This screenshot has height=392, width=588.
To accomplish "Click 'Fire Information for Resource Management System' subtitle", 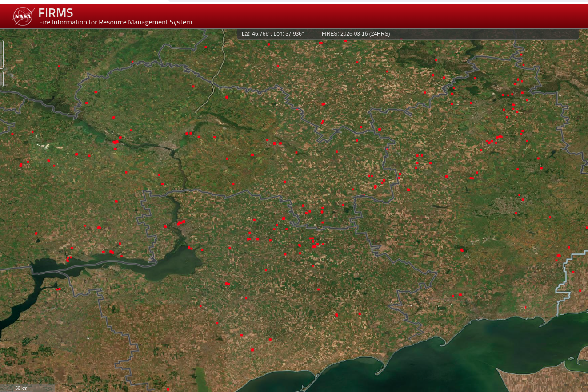I will (x=116, y=22).
